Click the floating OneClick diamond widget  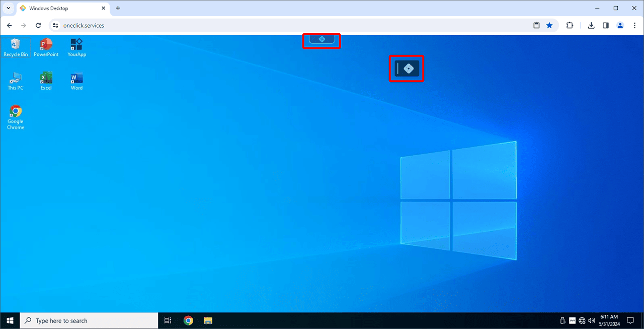[x=408, y=69]
